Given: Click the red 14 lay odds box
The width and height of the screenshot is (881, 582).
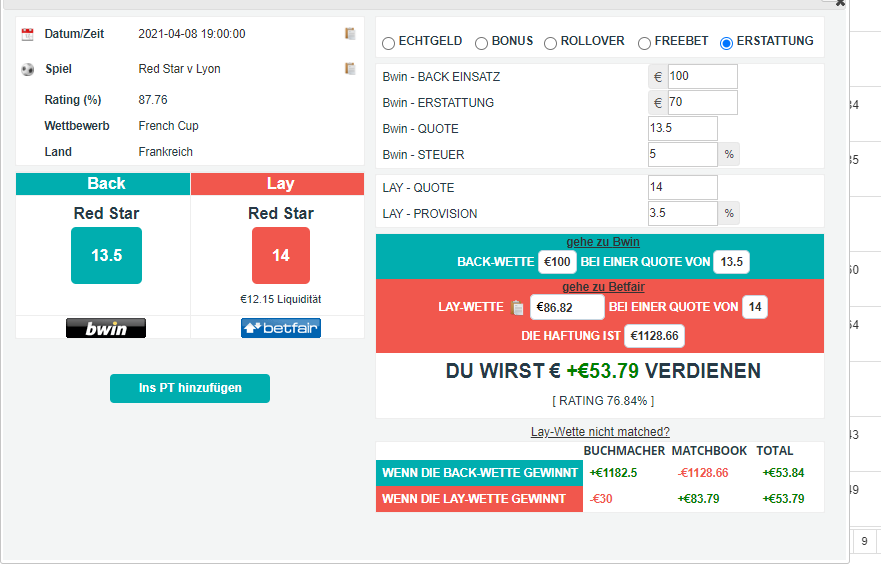Looking at the screenshot, I should coord(281,256).
